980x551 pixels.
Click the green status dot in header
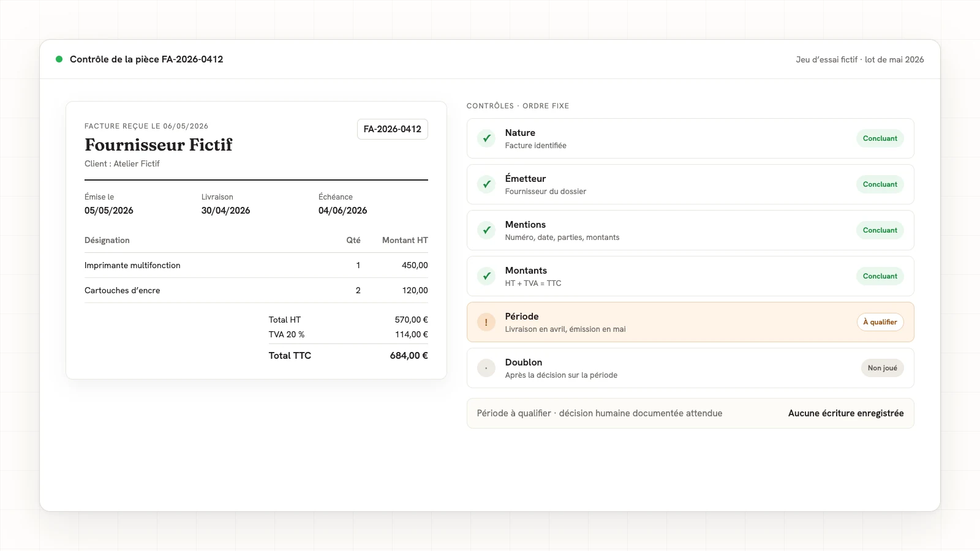pyautogui.click(x=59, y=59)
